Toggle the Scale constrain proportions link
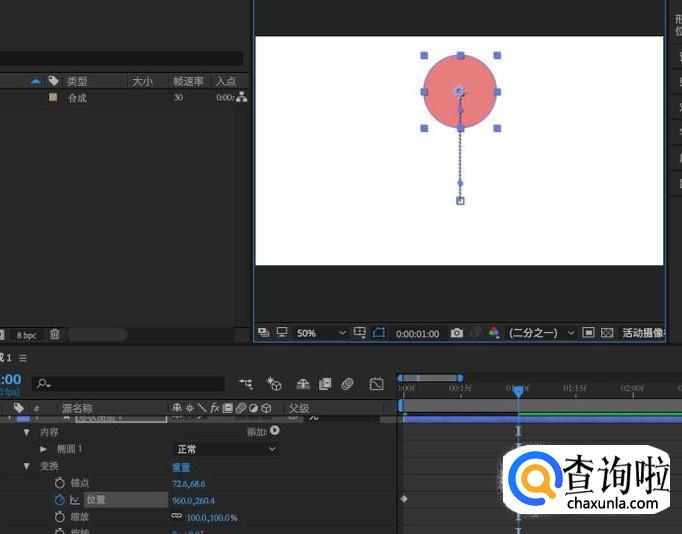This screenshot has width=682, height=534. [177, 517]
